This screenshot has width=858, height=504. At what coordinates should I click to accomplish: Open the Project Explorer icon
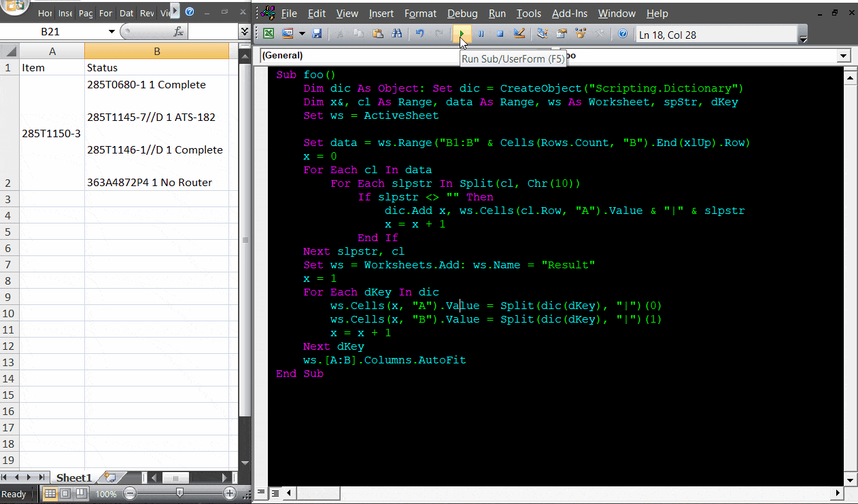(543, 33)
